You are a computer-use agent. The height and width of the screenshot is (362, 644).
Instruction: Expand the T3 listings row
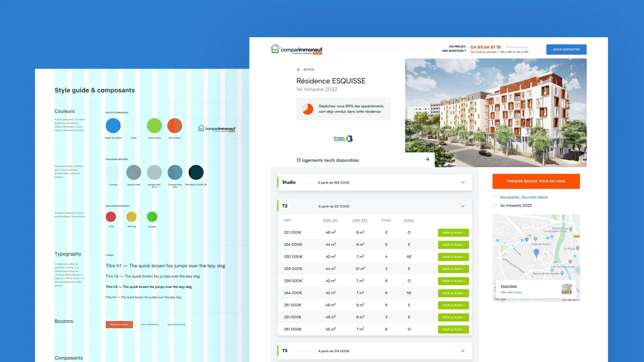point(463,351)
